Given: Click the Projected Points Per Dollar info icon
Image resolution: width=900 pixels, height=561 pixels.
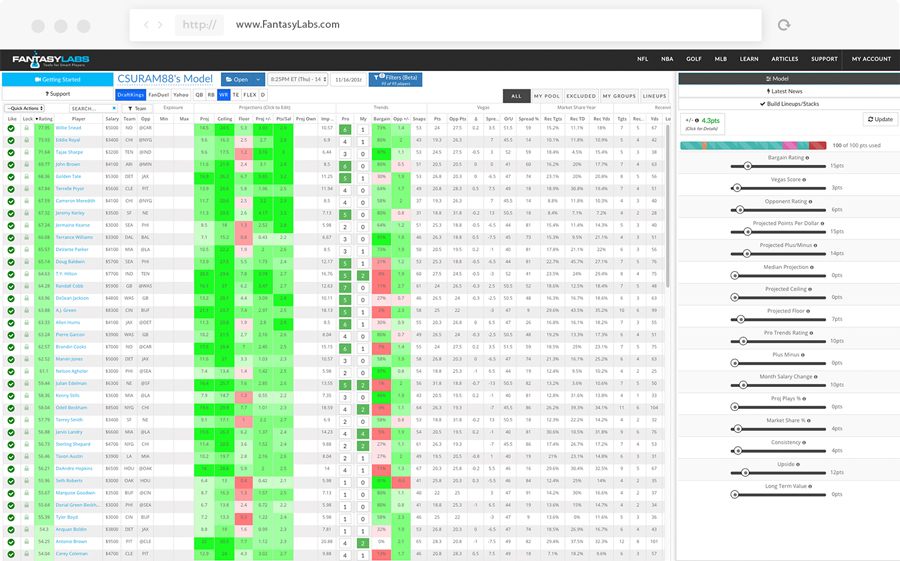Looking at the screenshot, I should 823,223.
